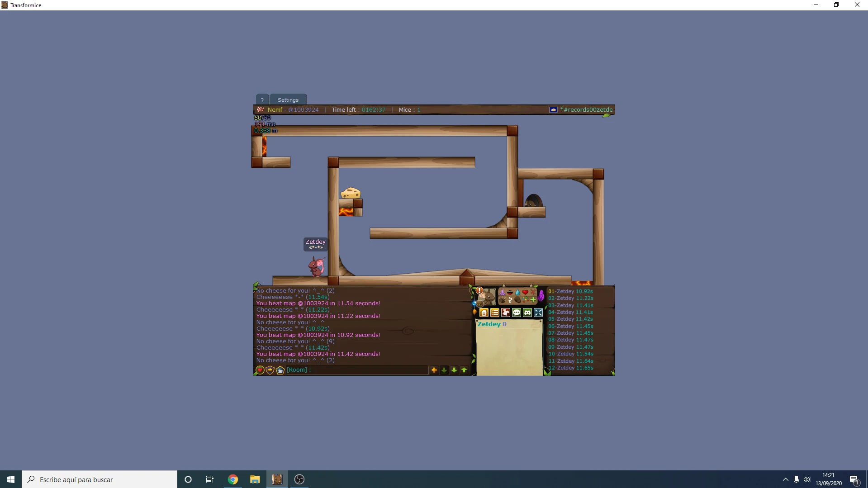Click map author Nemf - @1003924

(x=293, y=110)
